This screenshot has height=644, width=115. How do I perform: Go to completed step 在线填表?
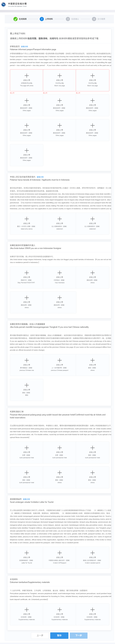tap(20, 19)
